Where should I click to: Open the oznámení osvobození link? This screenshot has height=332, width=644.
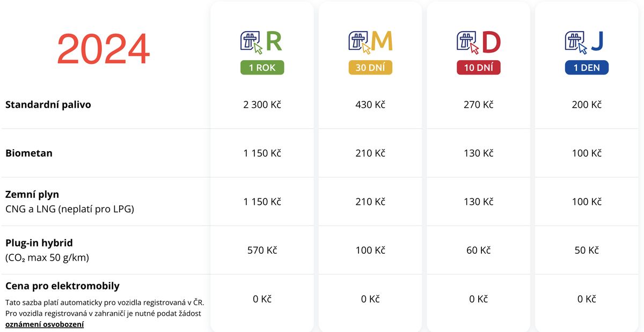tap(45, 324)
